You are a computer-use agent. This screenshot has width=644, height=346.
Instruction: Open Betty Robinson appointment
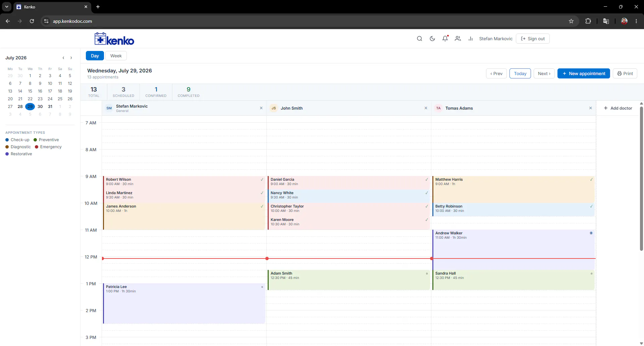click(x=514, y=210)
